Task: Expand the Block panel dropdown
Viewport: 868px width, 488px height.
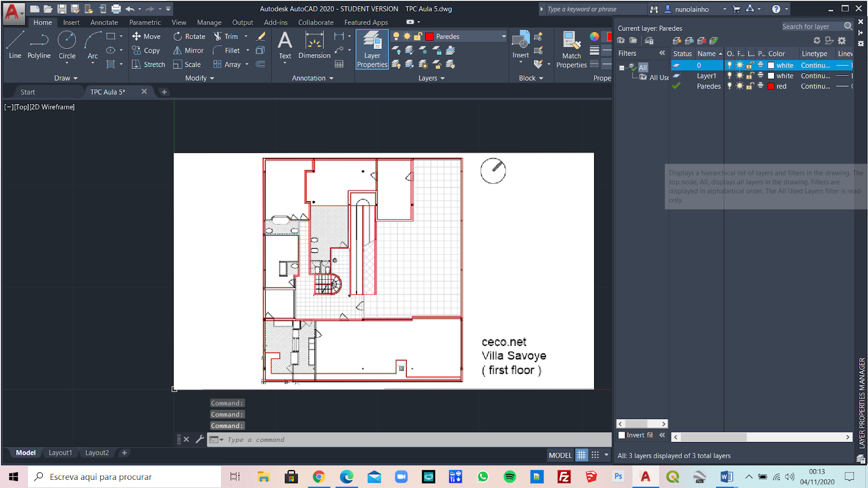Action: point(531,78)
